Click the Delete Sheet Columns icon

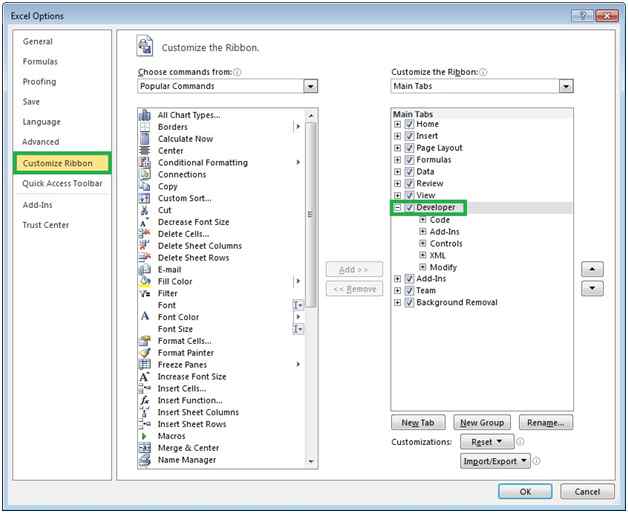(x=145, y=246)
